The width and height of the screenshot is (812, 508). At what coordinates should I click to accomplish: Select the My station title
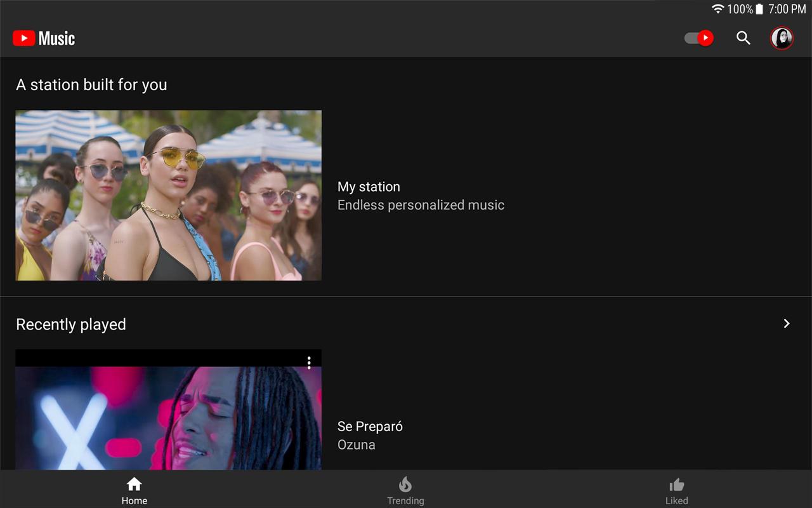(x=369, y=187)
